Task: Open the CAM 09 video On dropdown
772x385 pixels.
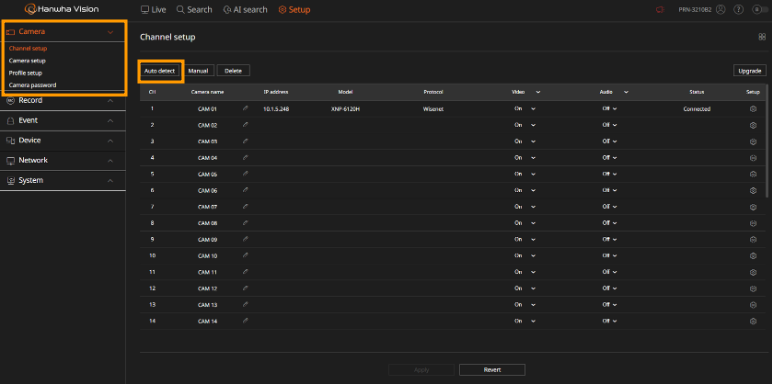Action: pos(525,239)
